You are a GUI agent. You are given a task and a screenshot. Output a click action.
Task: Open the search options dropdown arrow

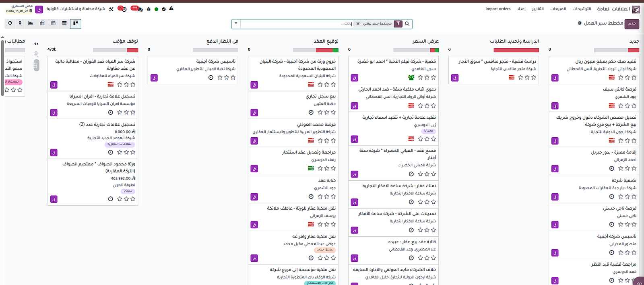click(x=236, y=24)
